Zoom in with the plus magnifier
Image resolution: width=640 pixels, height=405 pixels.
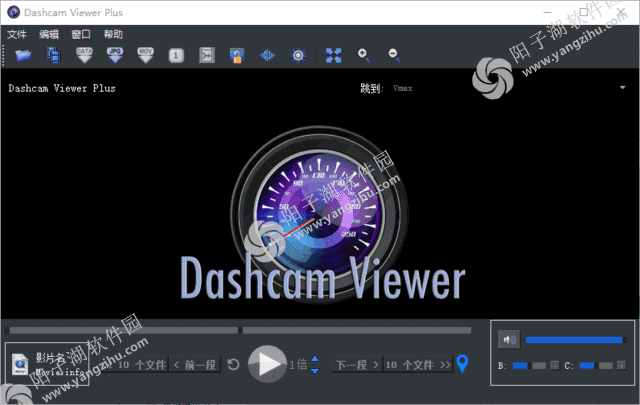pos(364,55)
